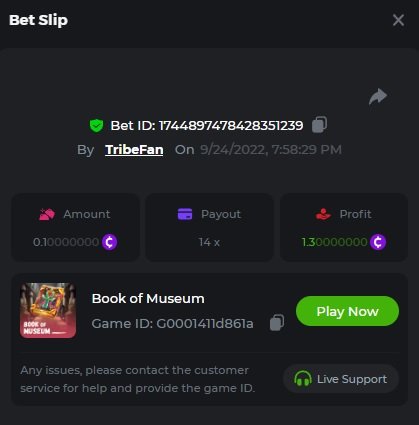This screenshot has height=425, width=419.
Task: Click the Book of Museum title
Action: click(148, 299)
